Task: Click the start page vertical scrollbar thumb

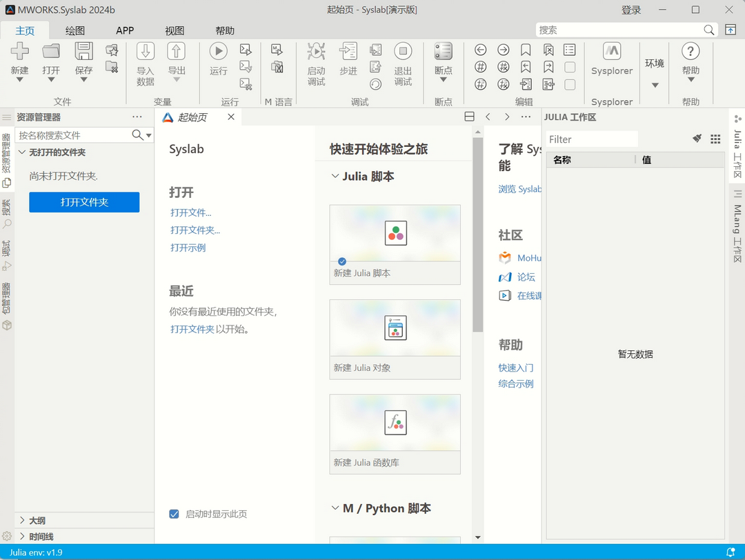Action: (477, 235)
